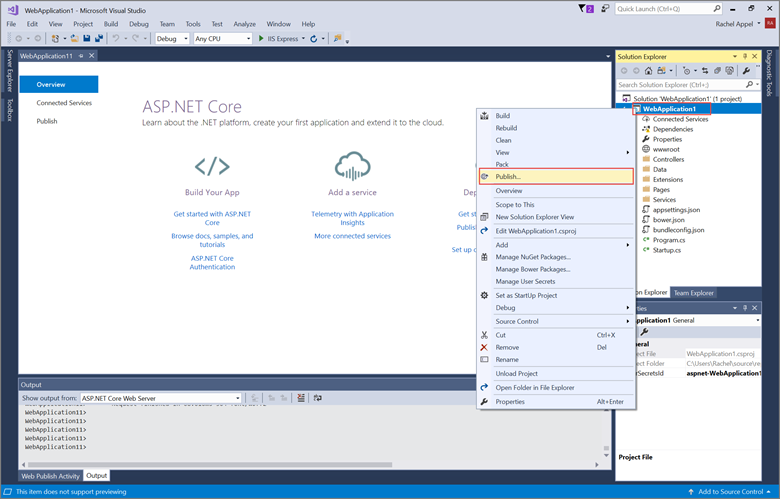Open the Properties object selector dropdown
The image size is (780, 499).
[758, 320]
